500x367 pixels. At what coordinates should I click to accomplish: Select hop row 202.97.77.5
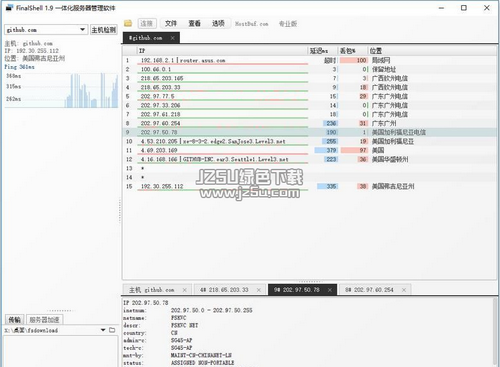coord(309,96)
